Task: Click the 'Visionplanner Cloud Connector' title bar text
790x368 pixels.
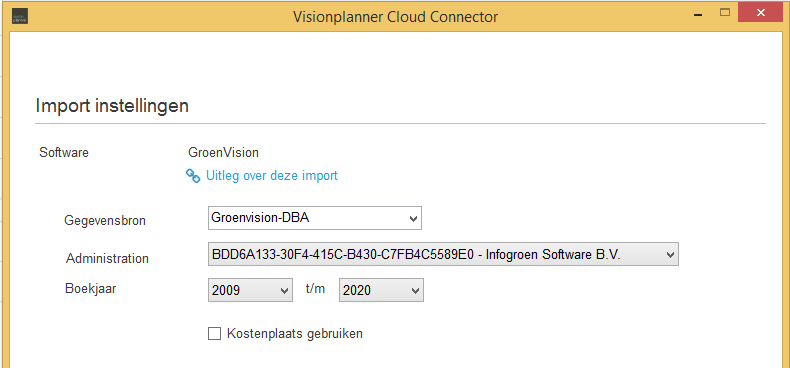Action: pyautogui.click(x=395, y=17)
